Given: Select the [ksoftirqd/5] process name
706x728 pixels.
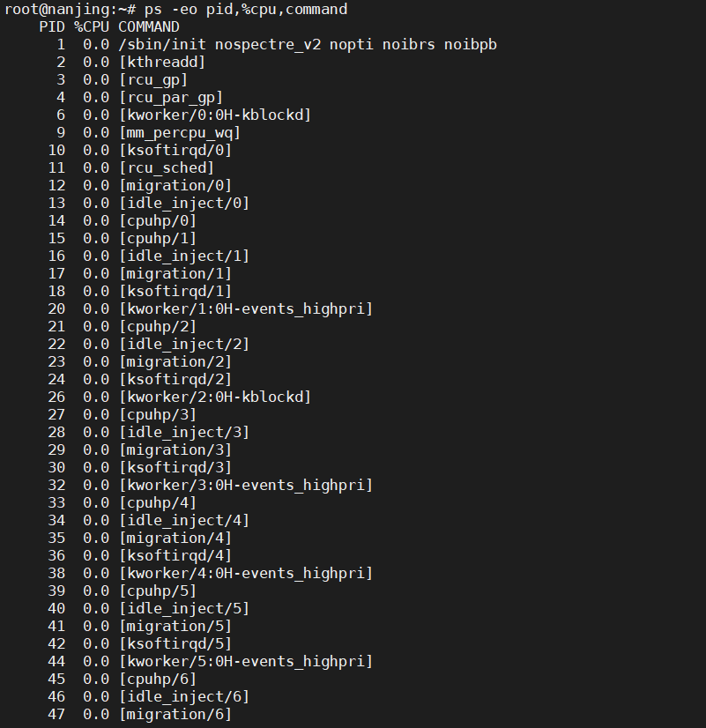Looking at the screenshot, I should pyautogui.click(x=175, y=644).
